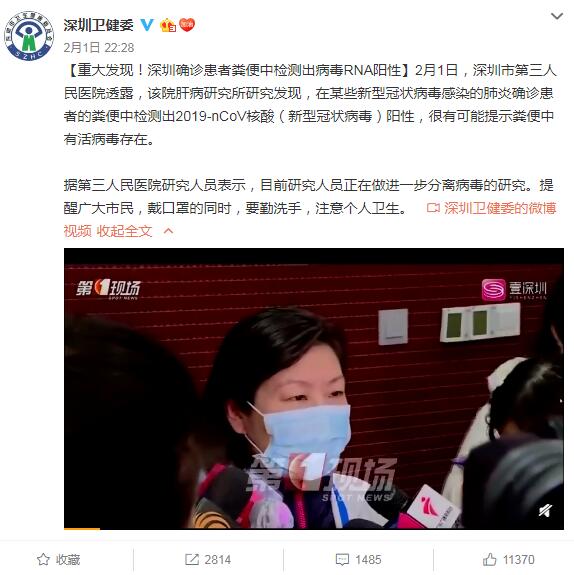Play the embedded news video

pyautogui.click(x=314, y=389)
